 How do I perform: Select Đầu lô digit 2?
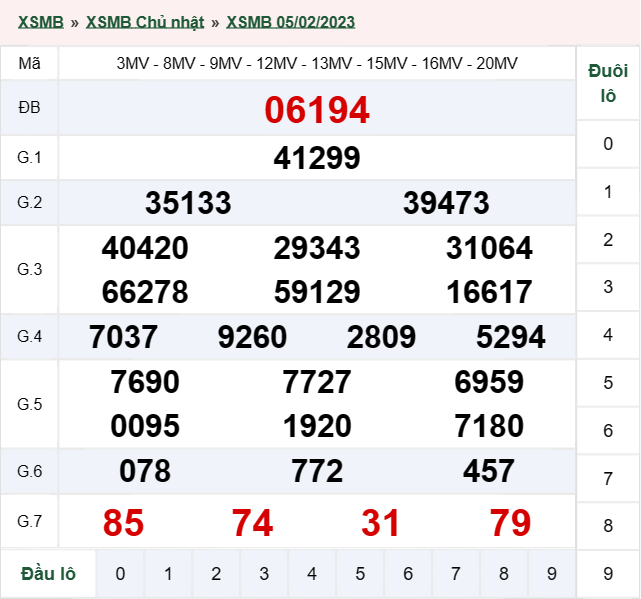216,574
